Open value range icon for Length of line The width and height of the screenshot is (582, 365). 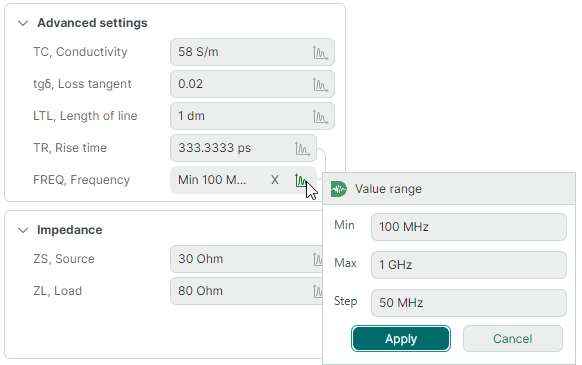tap(320, 117)
